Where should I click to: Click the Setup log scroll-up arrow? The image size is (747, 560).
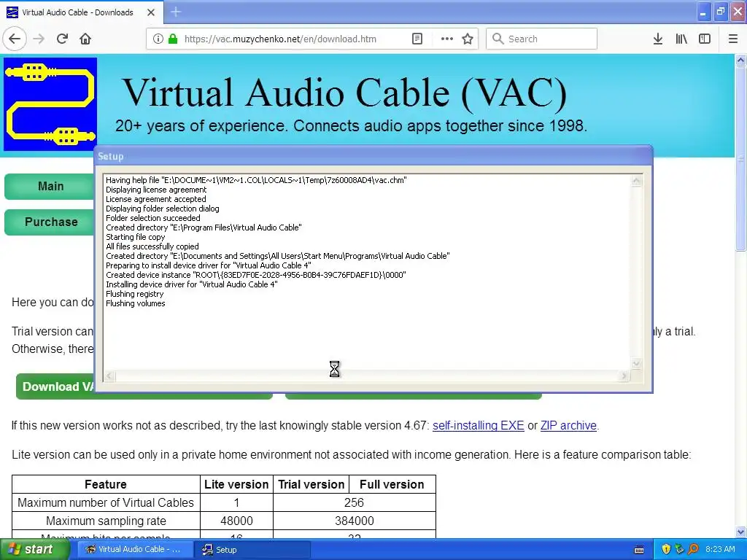(x=636, y=181)
